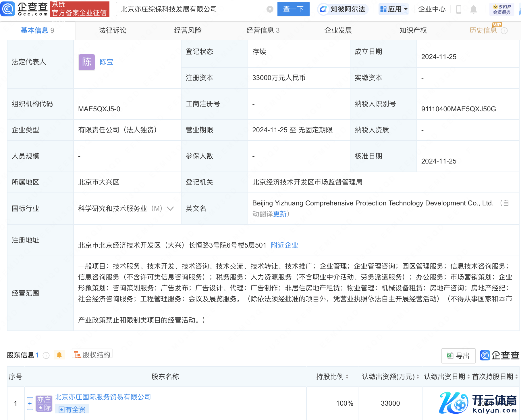The width and height of the screenshot is (521, 420).
Task: Sort by 认缴出资额 column
Action: pos(418,377)
